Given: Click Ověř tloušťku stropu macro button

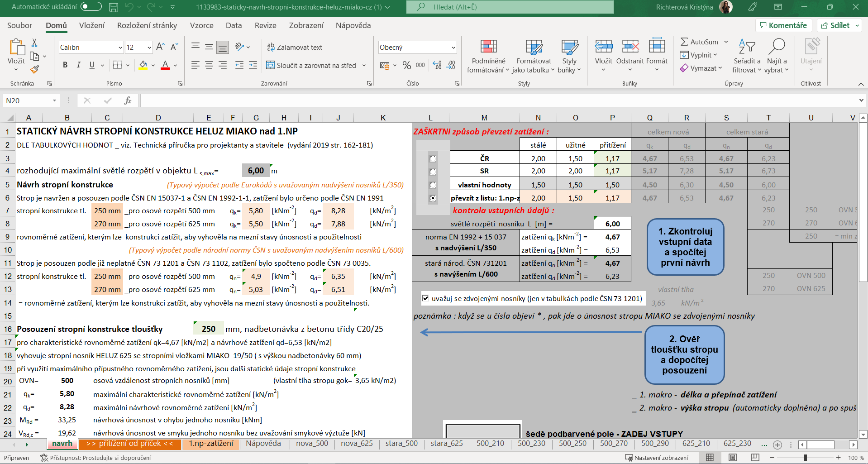Looking at the screenshot, I should [x=684, y=354].
